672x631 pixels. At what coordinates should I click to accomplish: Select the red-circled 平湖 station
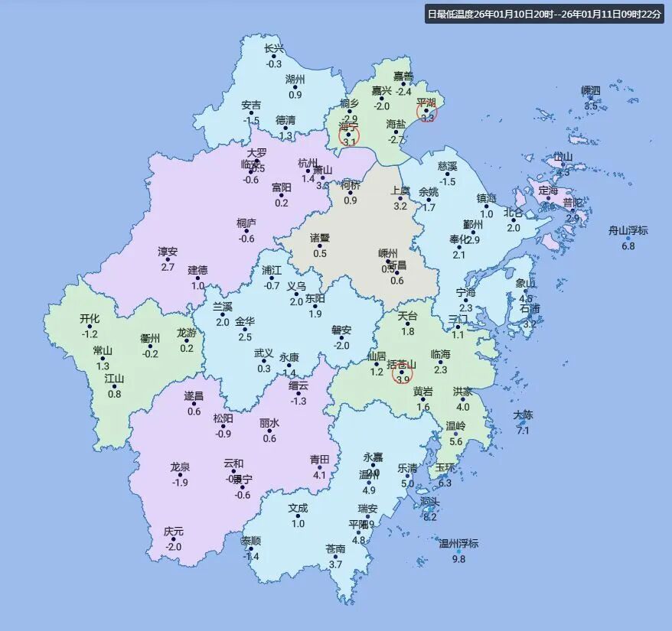click(426, 109)
